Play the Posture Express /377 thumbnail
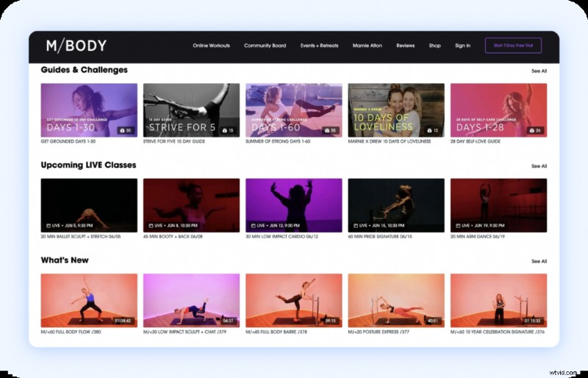Screen dimensions: 588x378 tap(396, 300)
